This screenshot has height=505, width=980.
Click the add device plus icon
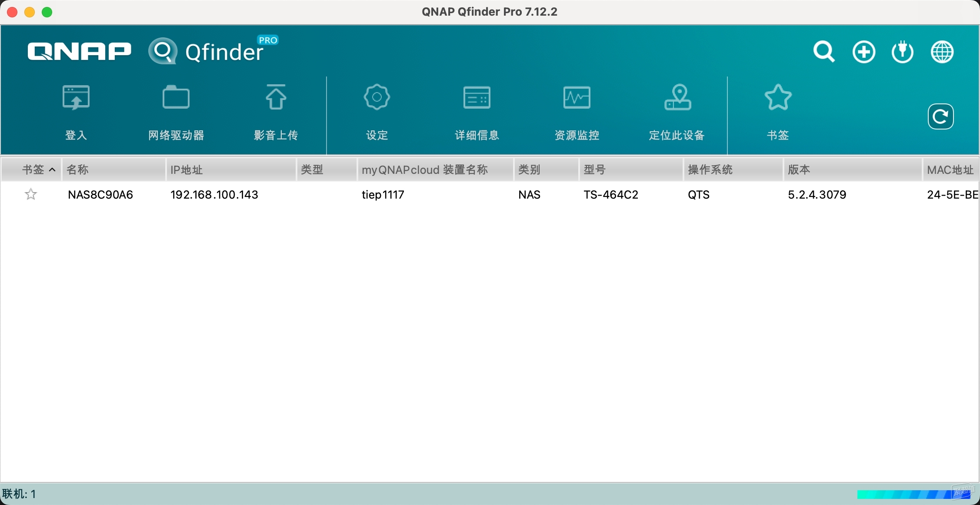(863, 52)
